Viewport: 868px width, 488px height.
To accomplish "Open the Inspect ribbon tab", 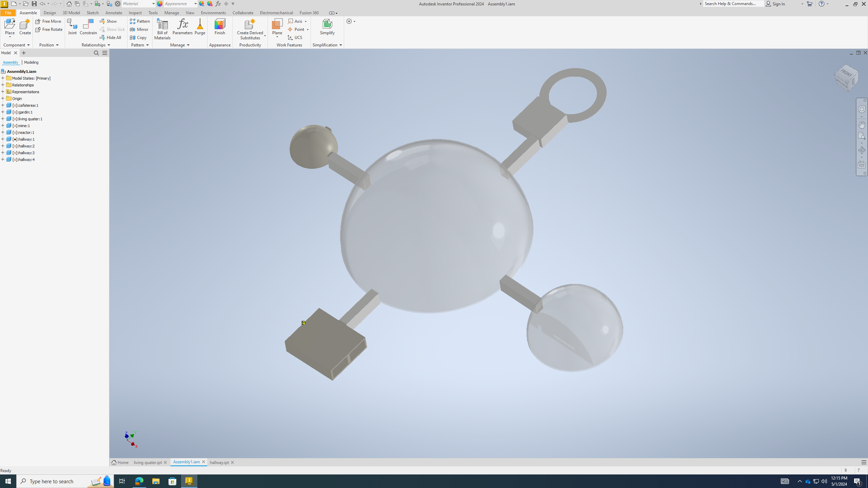I will tap(135, 13).
